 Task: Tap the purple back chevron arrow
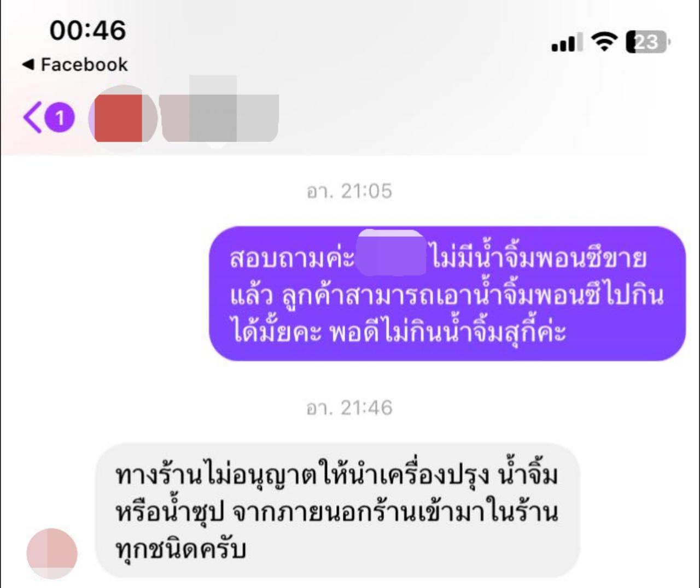point(32,117)
